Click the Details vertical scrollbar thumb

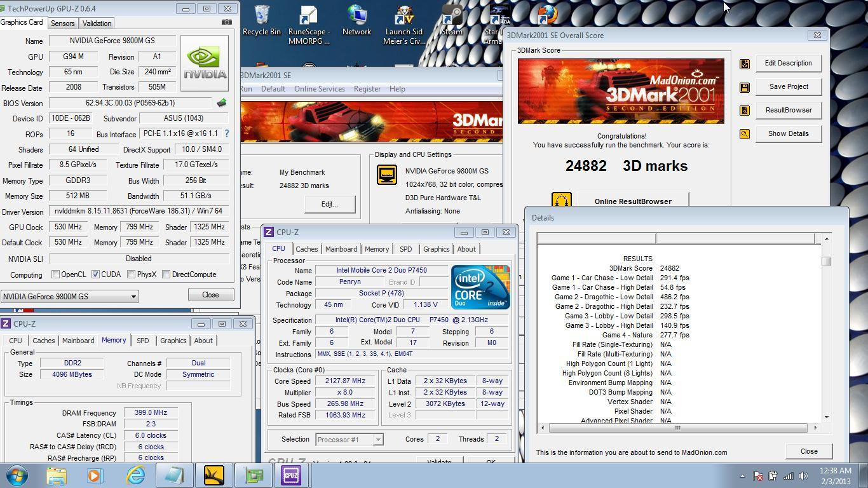pos(826,261)
